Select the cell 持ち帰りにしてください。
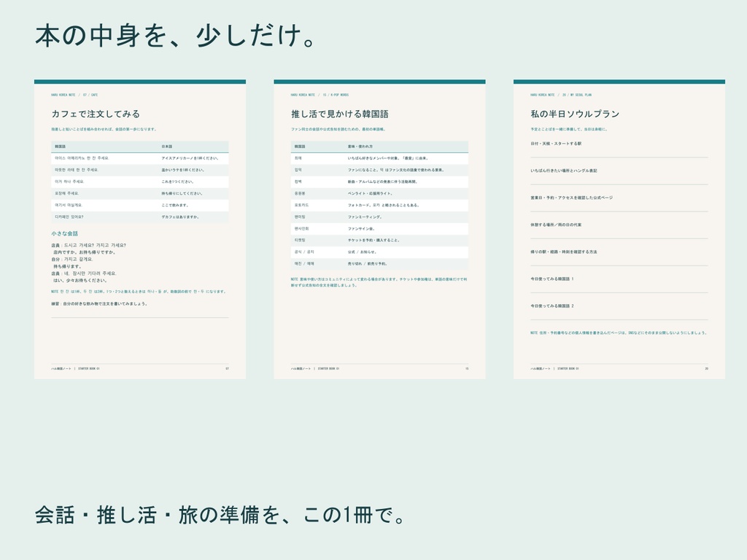The height and width of the screenshot is (560, 747). tap(182, 193)
